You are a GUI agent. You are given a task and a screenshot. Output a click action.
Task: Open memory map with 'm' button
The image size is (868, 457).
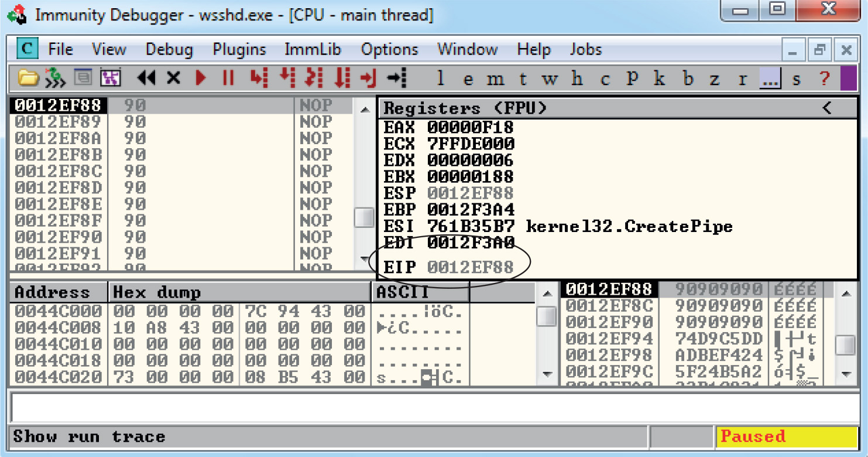[495, 79]
